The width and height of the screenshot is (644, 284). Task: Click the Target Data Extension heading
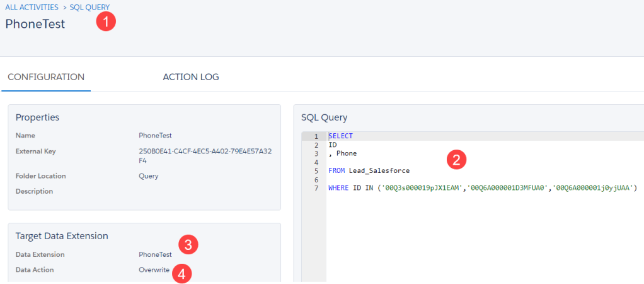click(x=62, y=236)
